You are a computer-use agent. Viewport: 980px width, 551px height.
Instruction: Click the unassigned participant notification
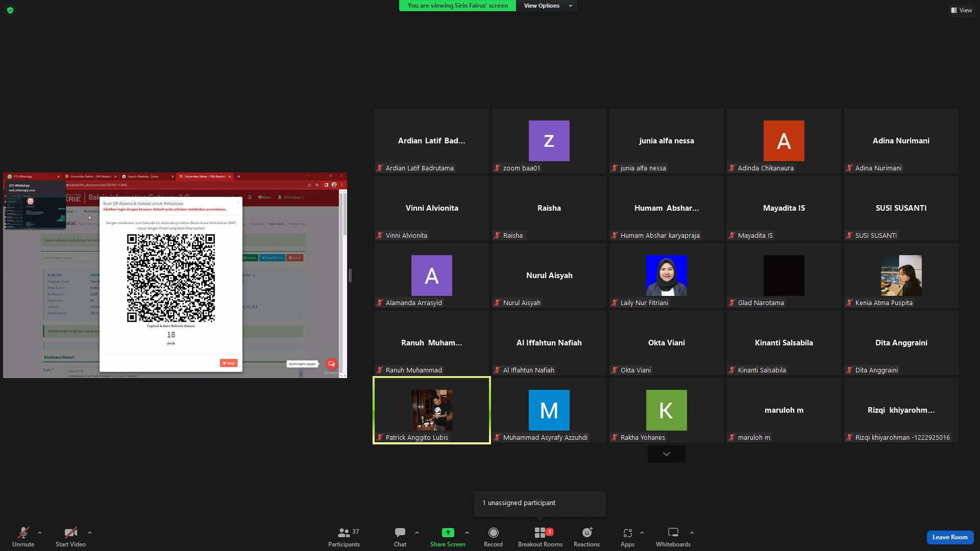[x=540, y=503]
